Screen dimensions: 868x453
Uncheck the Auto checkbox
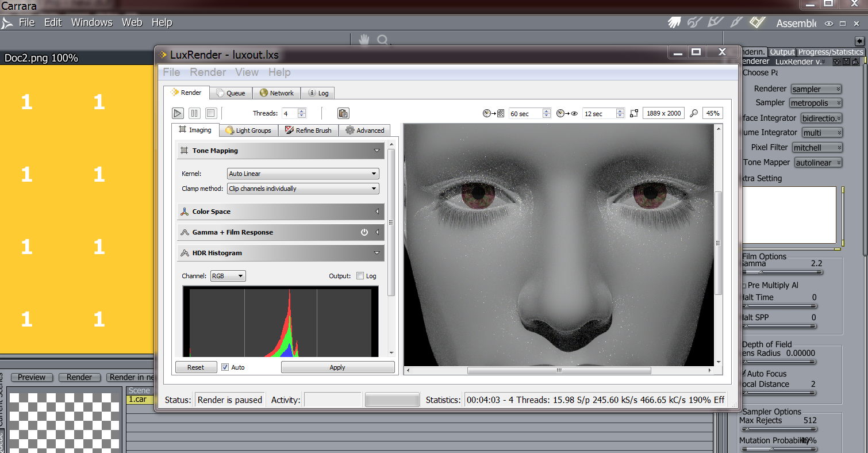225,367
